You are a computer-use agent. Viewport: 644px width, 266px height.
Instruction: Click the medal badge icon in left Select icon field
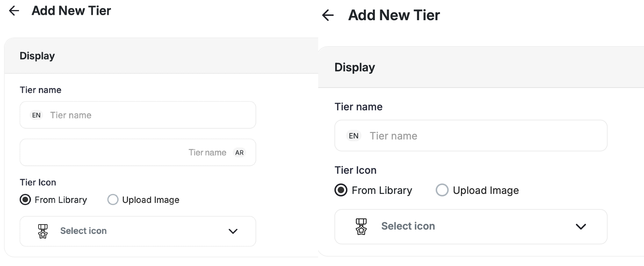coord(43,231)
